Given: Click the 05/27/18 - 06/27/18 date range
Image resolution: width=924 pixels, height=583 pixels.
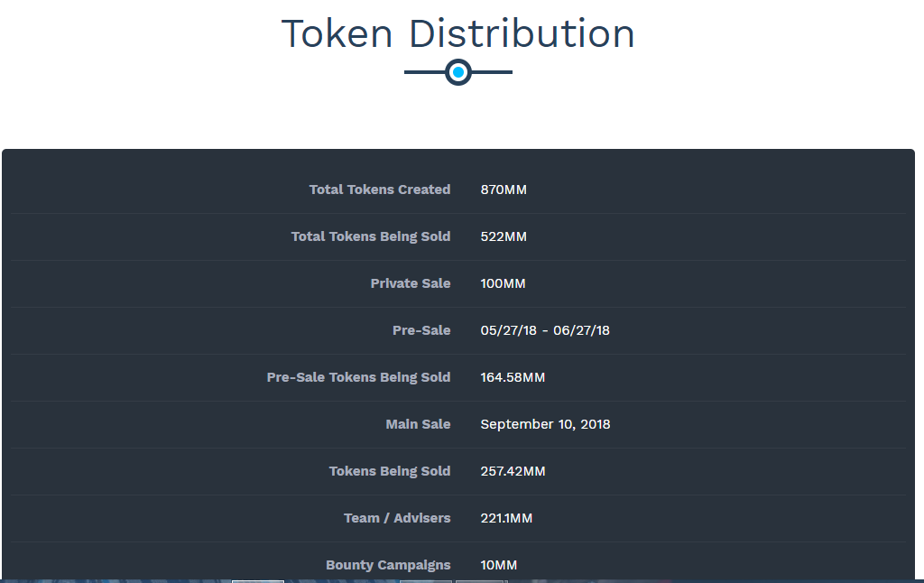Looking at the screenshot, I should tap(545, 330).
